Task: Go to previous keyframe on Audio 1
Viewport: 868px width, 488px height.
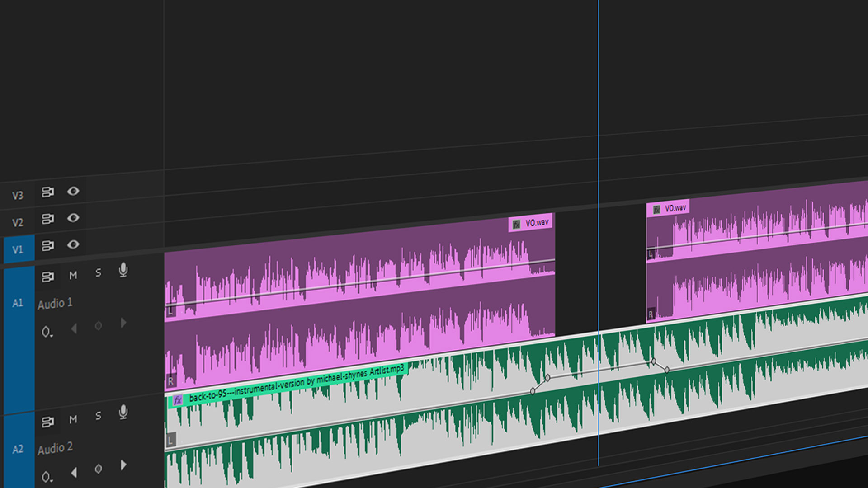Action: click(74, 328)
